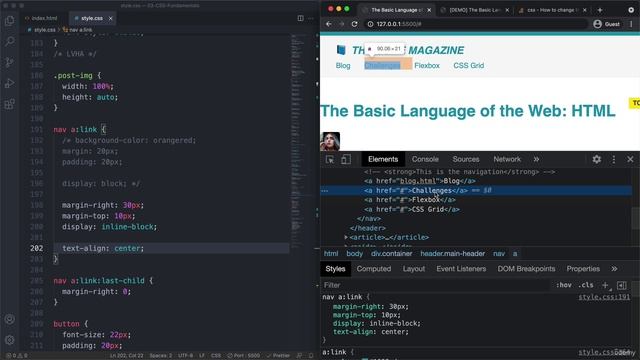Close the first The Basic Language tab
The height and width of the screenshot is (360, 640).
(429, 10)
